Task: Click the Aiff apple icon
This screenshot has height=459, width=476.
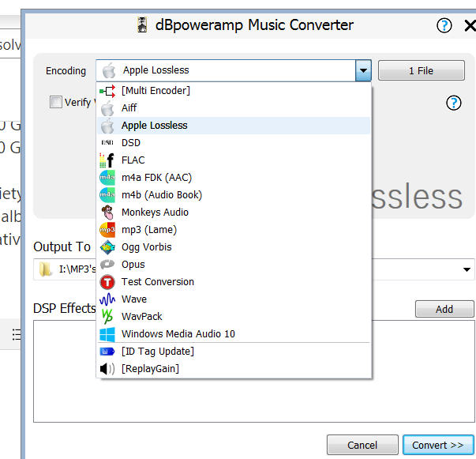Action: (x=107, y=108)
